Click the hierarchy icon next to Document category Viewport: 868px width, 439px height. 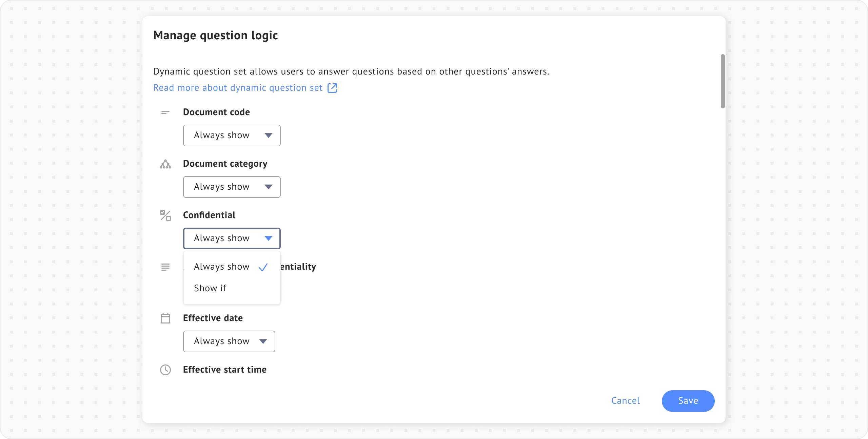[165, 164]
